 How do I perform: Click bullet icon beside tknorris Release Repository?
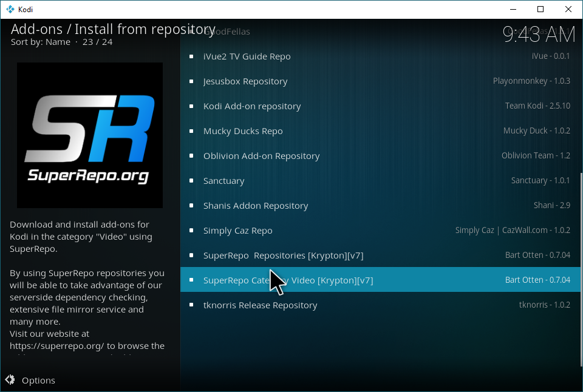[x=191, y=305]
